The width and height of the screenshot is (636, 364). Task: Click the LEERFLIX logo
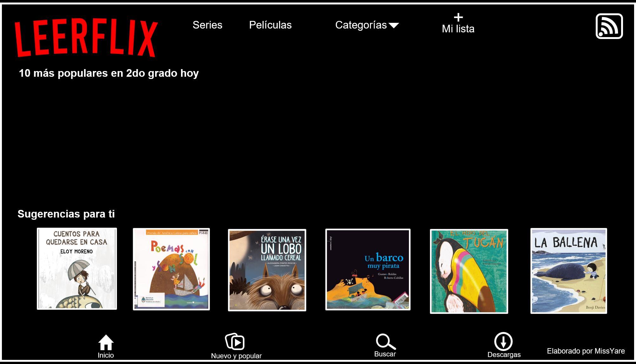coord(86,38)
